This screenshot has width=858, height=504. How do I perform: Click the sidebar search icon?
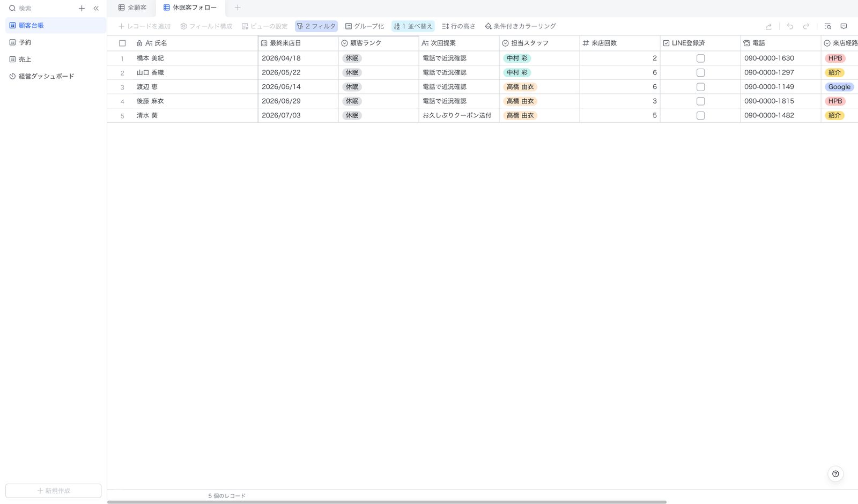click(x=12, y=9)
